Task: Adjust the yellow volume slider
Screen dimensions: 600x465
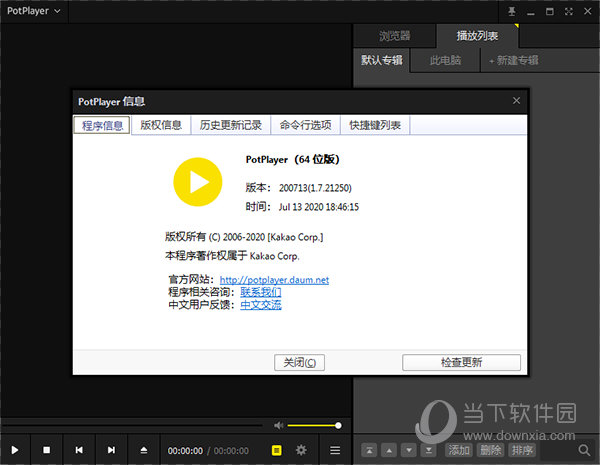Action: coord(314,425)
